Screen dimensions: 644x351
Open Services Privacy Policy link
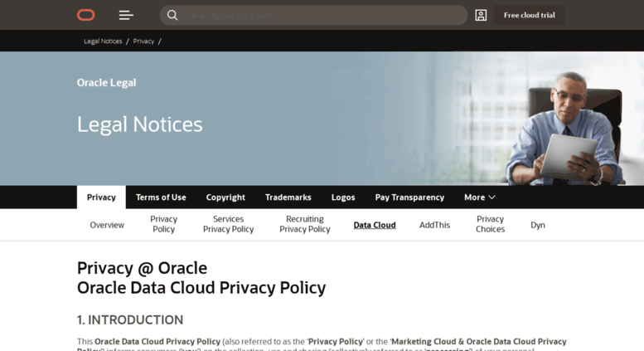[229, 224]
